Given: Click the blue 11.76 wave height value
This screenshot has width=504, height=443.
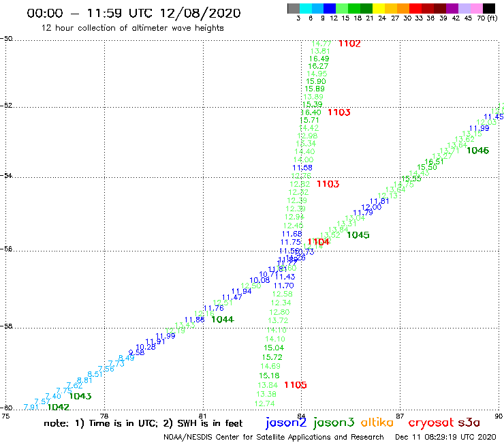Looking at the screenshot, I should [x=213, y=308].
